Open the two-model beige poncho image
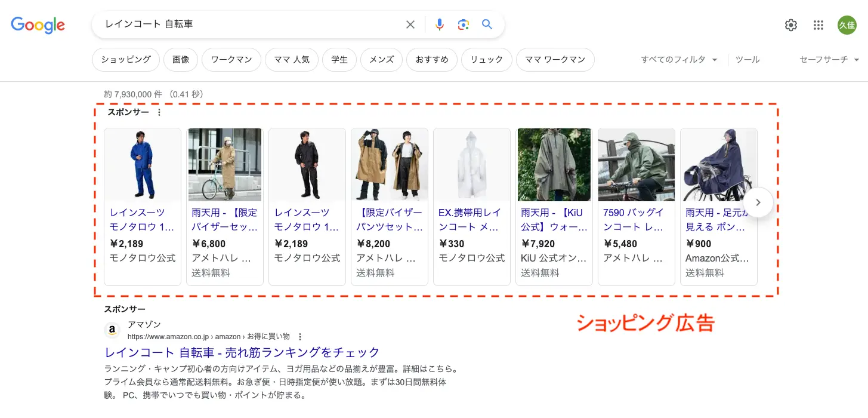The width and height of the screenshot is (868, 418). 390,165
